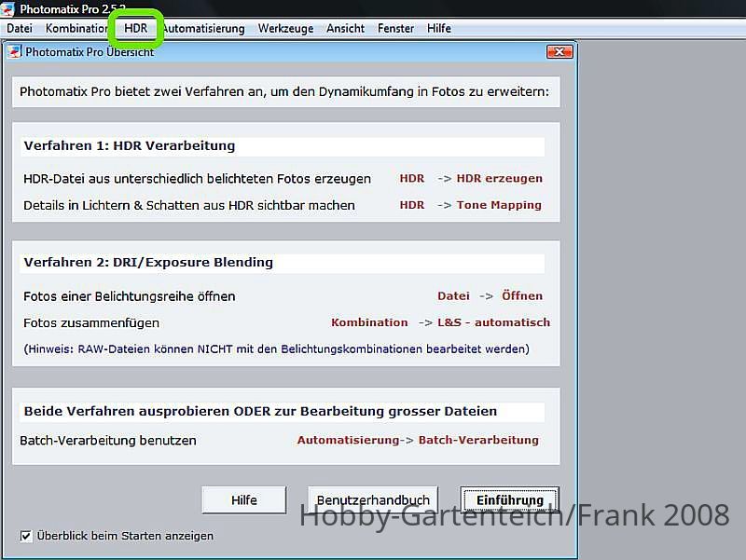Click the intro sentence about Dynamikumfang
The width and height of the screenshot is (746, 560).
point(284,91)
